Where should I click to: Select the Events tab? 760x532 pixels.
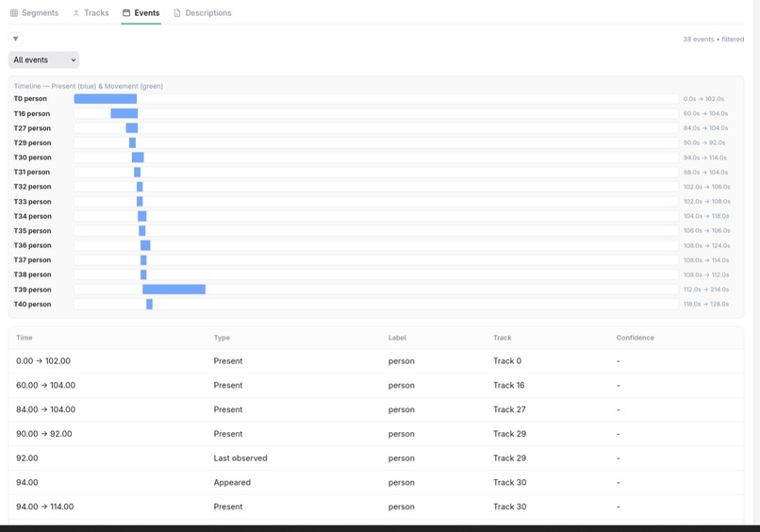[141, 13]
